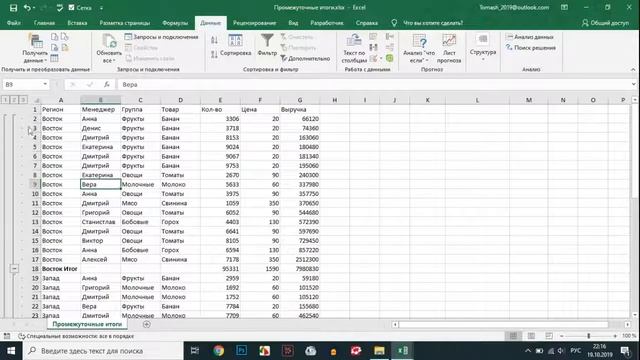Screen dimensions: 640x360
Task: Click Запросы и подключения button
Action: (161, 37)
